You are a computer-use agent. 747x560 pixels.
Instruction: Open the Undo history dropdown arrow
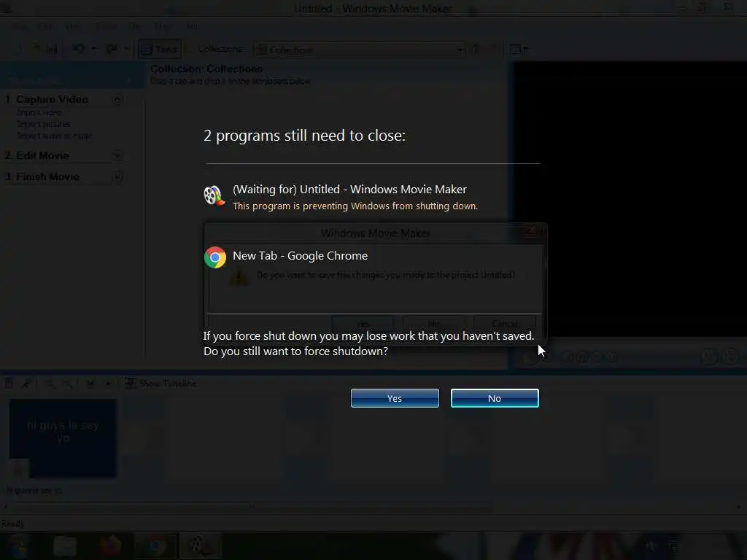94,49
